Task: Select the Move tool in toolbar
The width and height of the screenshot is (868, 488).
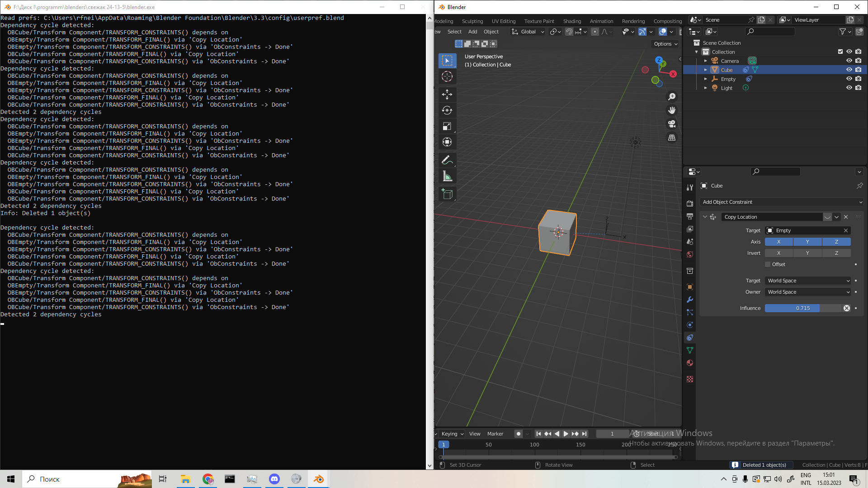Action: 447,94
